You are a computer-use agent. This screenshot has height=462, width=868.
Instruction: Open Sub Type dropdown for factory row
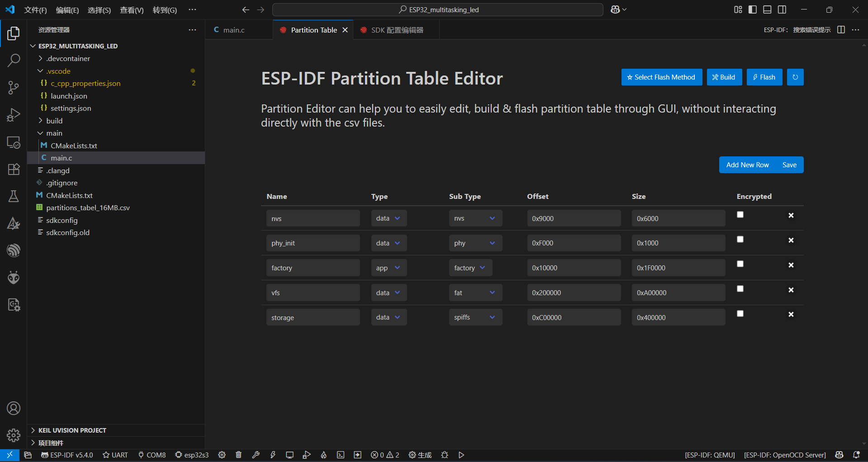click(470, 268)
